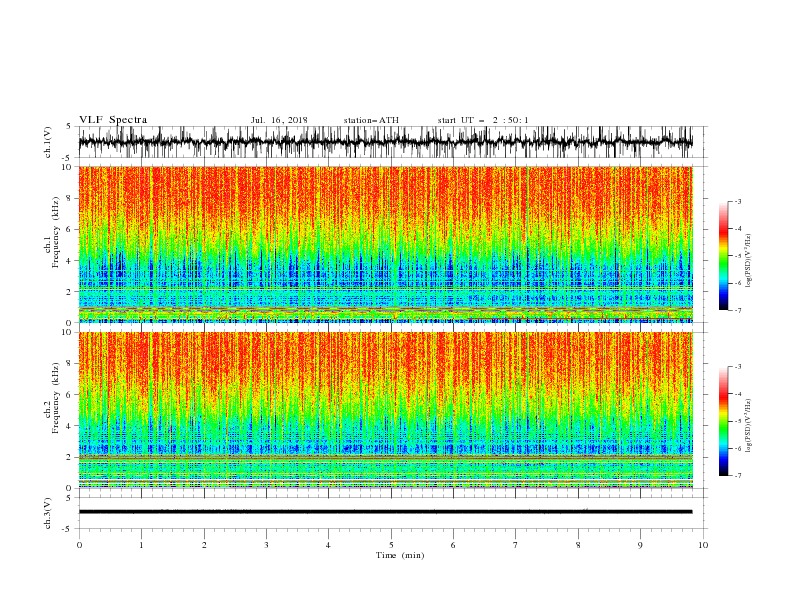
Task: Click time axis tick label "3"
Action: pos(266,545)
